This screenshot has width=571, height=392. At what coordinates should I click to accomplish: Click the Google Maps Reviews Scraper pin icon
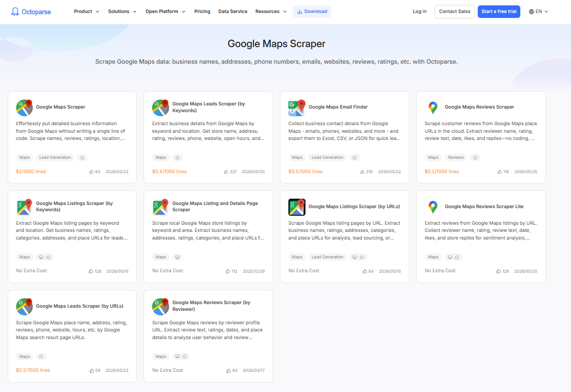[433, 108]
